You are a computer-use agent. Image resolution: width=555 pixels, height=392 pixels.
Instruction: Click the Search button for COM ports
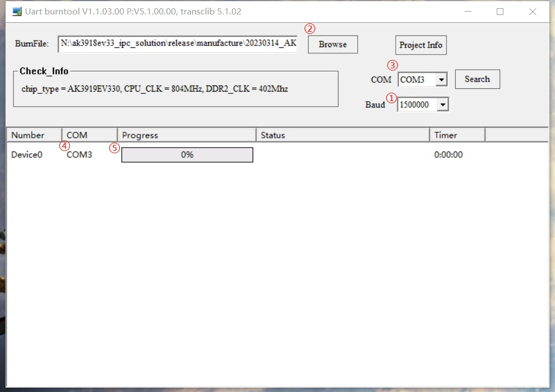(x=477, y=79)
